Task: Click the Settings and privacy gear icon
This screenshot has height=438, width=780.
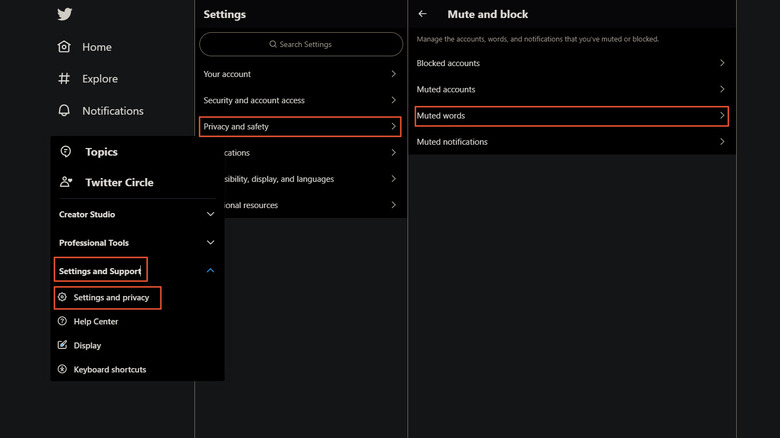Action: (63, 297)
